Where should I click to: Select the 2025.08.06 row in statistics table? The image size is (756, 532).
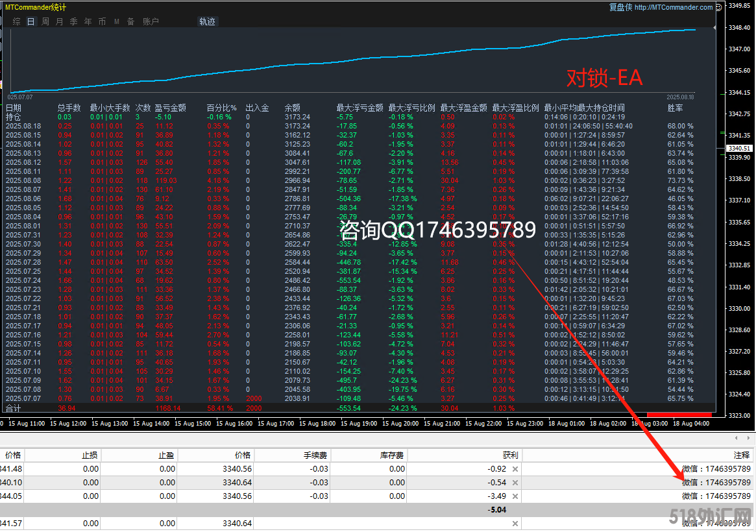click(x=23, y=199)
